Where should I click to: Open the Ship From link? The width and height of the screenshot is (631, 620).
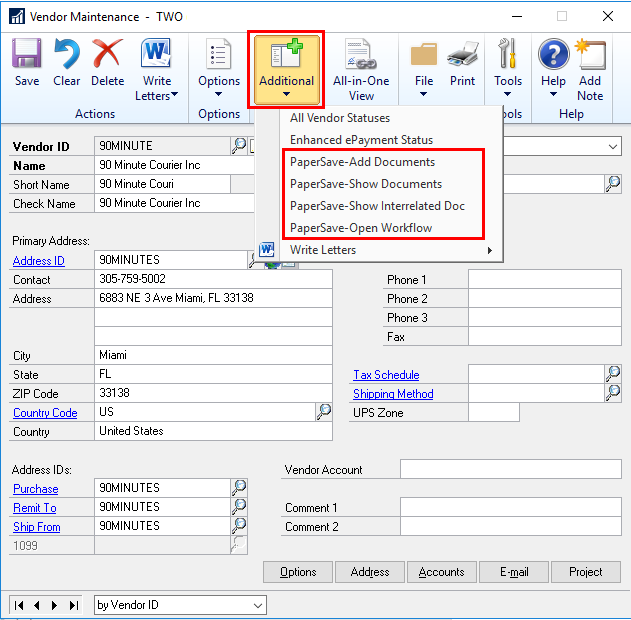click(x=37, y=527)
